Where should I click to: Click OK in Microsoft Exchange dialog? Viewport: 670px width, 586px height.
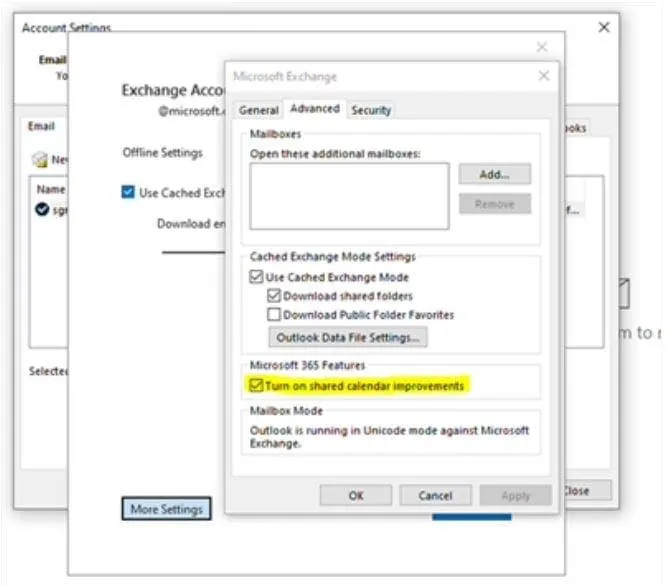[356, 495]
